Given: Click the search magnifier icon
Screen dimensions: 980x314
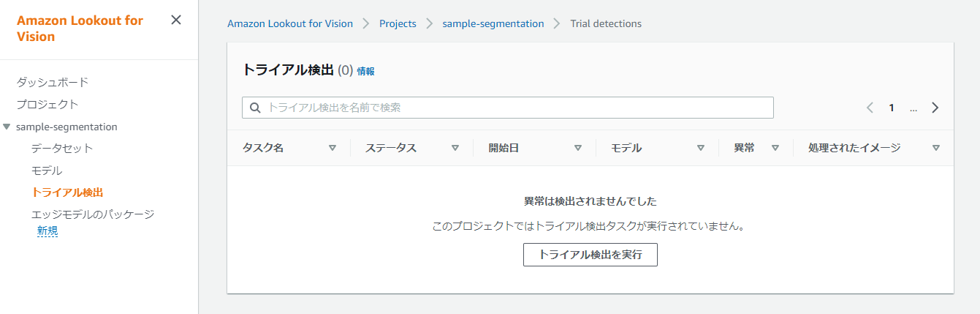Looking at the screenshot, I should pos(255,108).
